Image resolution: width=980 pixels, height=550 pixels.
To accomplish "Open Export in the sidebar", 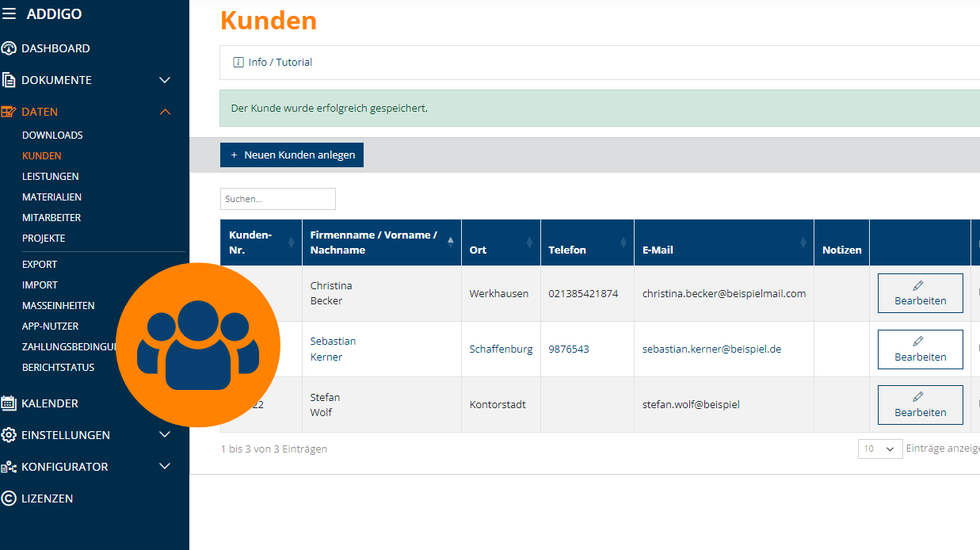I will point(40,265).
